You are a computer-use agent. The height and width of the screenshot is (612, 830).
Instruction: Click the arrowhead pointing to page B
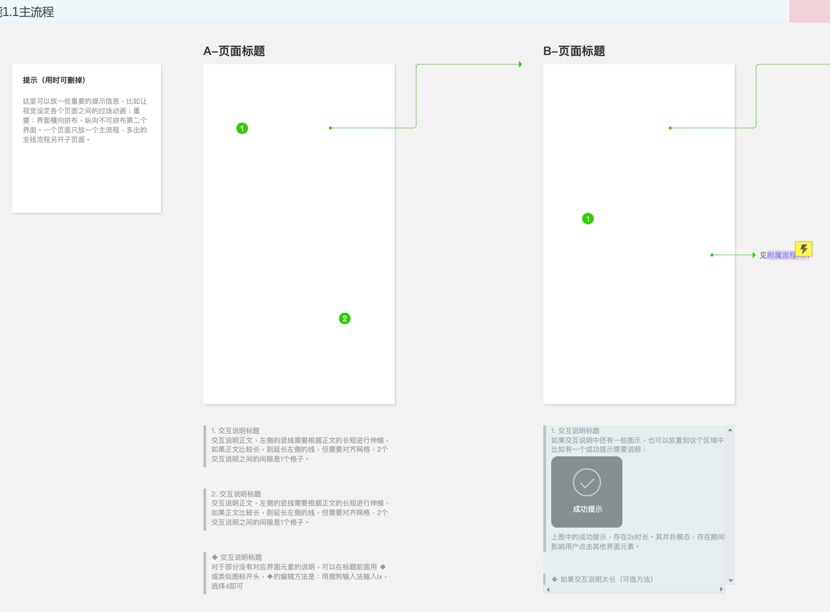coord(520,64)
